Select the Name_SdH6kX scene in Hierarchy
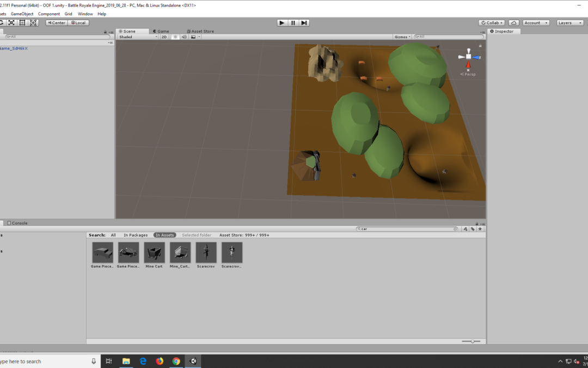The image size is (588, 368). tap(14, 49)
